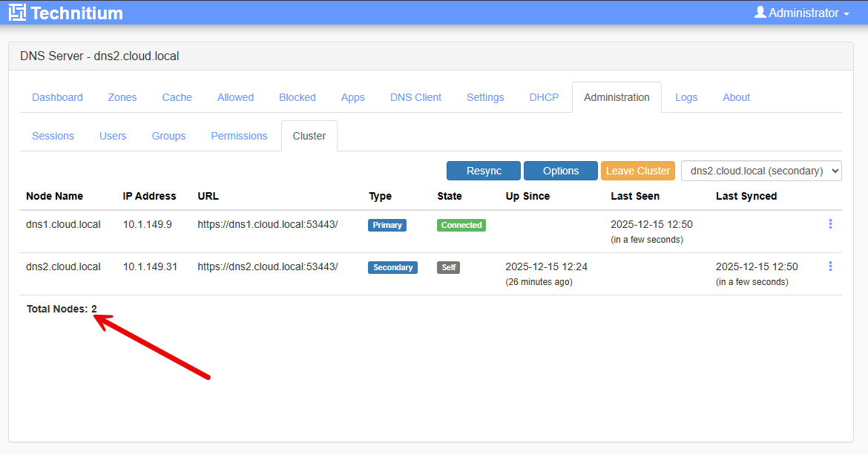The width and height of the screenshot is (868, 455).
Task: Click the State column header
Action: tap(449, 196)
